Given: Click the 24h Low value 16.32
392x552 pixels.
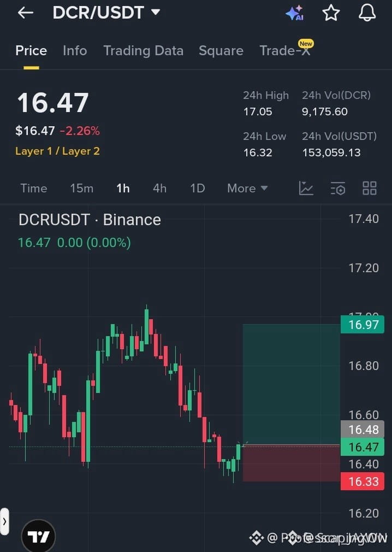Looking at the screenshot, I should click(258, 152).
